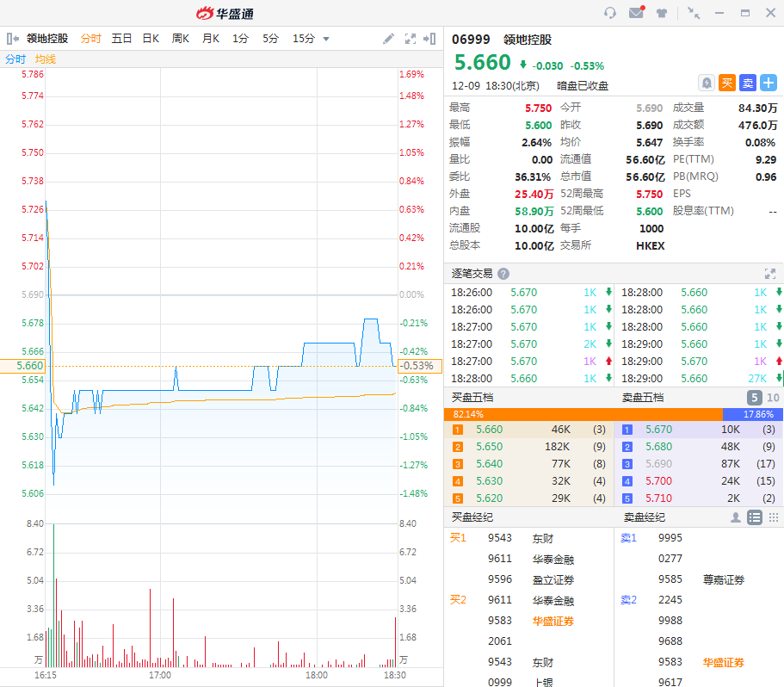Add stock to watchlist plus icon

pos(769,83)
